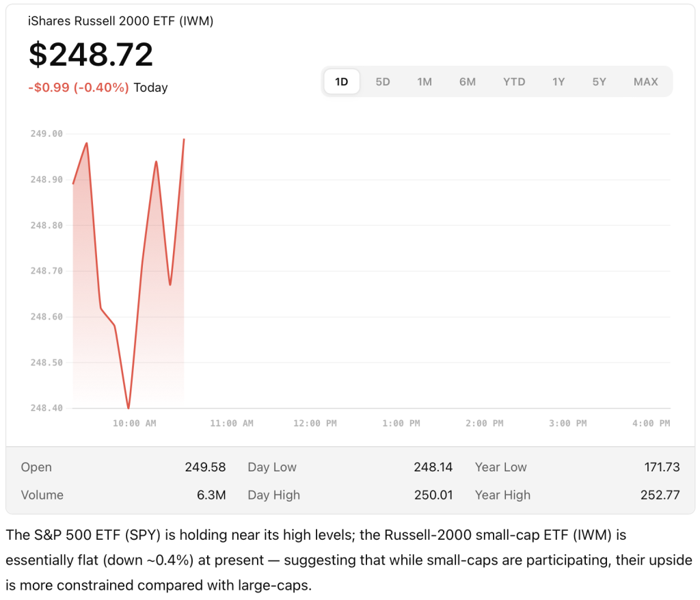
Task: Show MAX historical range
Action: pos(645,82)
